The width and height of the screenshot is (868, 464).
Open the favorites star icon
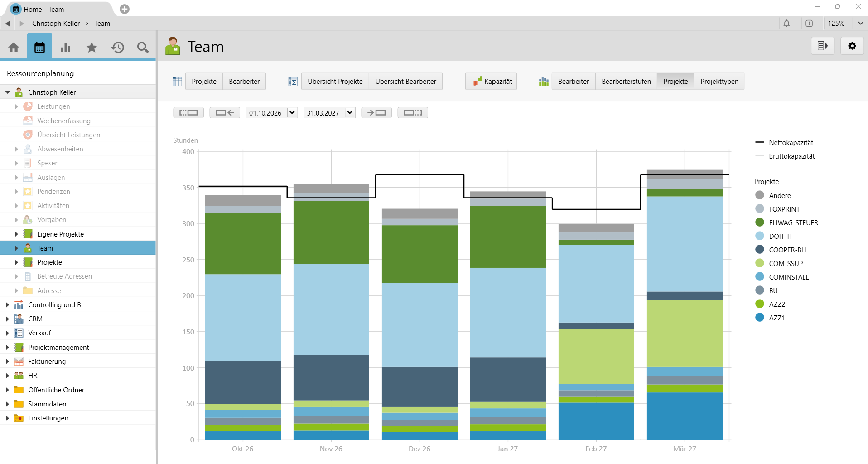tap(92, 47)
